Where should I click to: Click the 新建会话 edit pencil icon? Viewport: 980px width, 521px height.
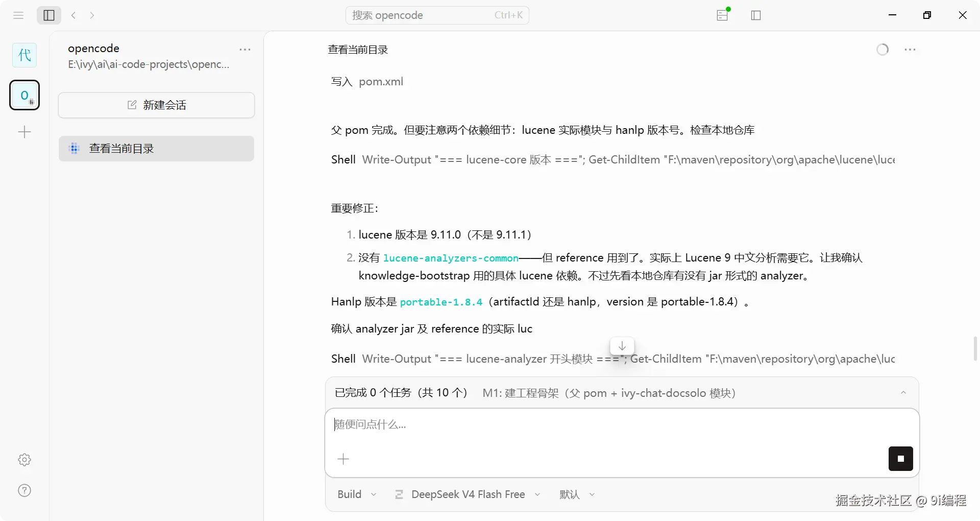pos(132,105)
